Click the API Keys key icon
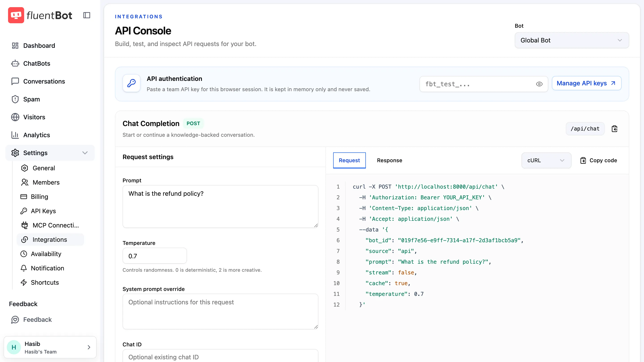644x362 pixels. [x=24, y=211]
